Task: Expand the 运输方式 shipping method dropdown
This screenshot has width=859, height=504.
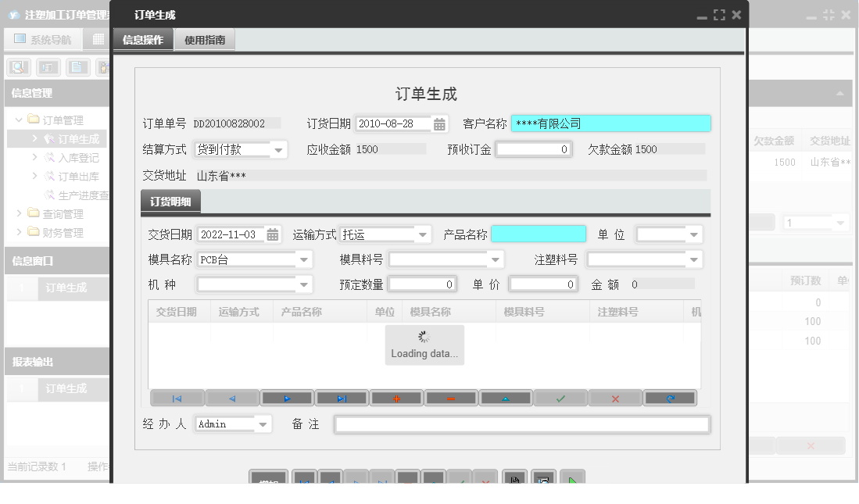Action: pyautogui.click(x=421, y=234)
